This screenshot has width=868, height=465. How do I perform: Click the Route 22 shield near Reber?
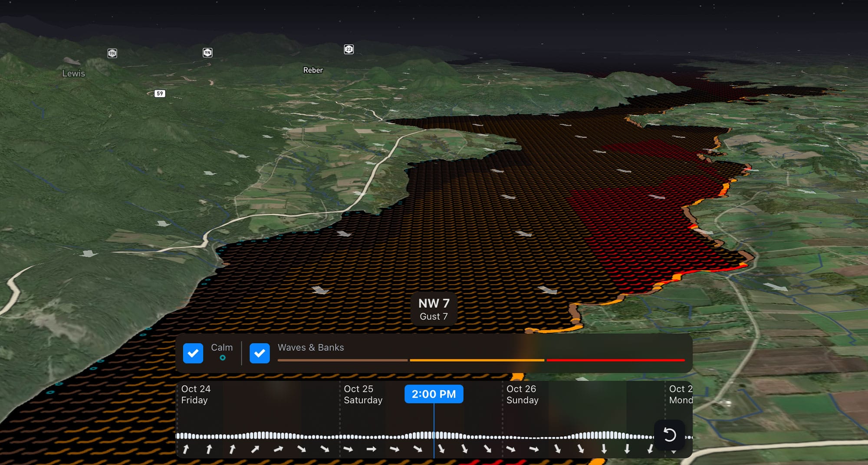(x=349, y=49)
